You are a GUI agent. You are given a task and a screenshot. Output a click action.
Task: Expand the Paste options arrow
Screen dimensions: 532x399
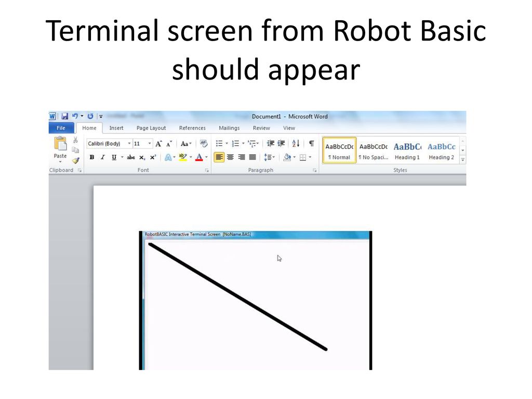coord(60,162)
